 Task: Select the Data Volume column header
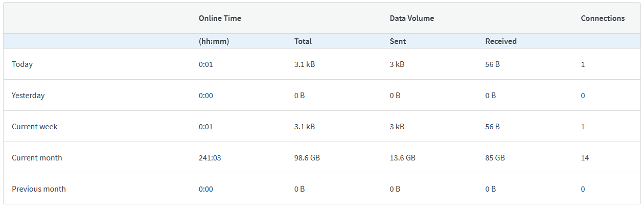(x=411, y=18)
